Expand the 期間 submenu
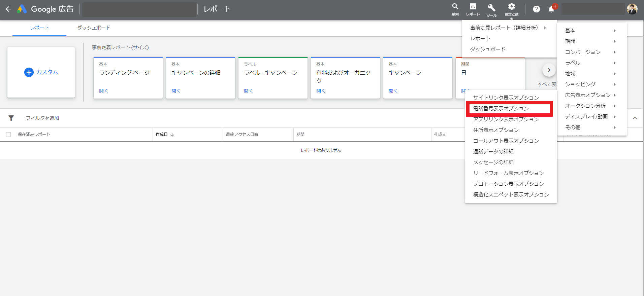644x296 pixels. 592,41
